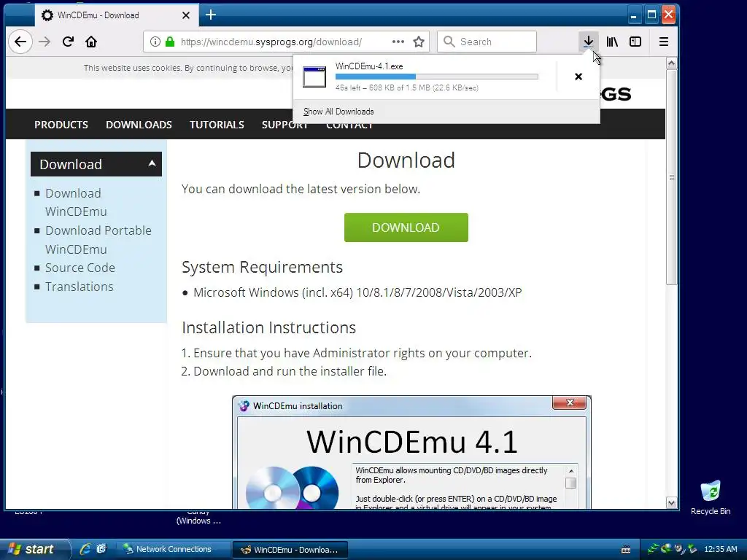
Task: Open the PRODUCTS menu
Action: point(61,125)
